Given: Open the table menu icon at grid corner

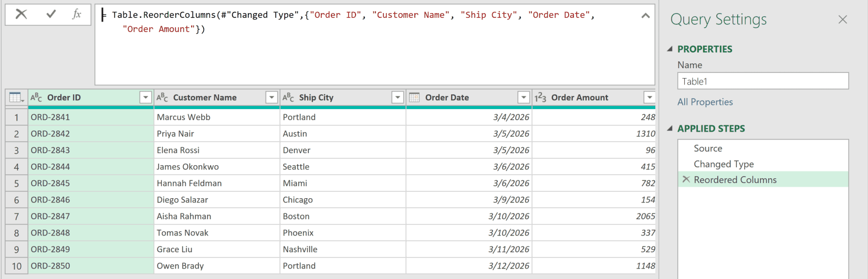Looking at the screenshot, I should point(16,98).
